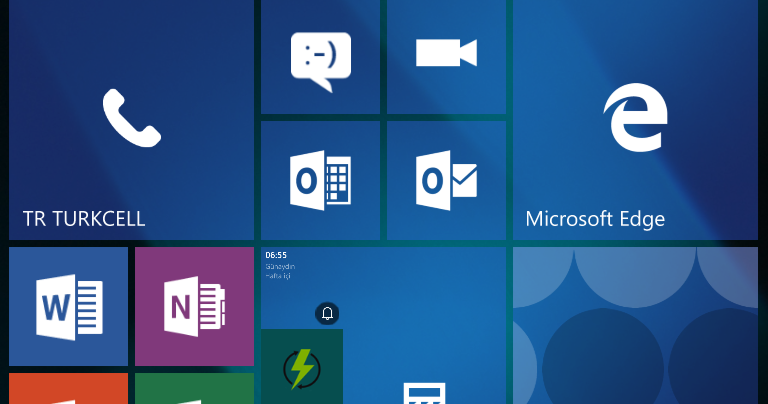768x404 pixels.
Task: Click the 'Microsoft Edge' tile label
Action: coord(595,219)
